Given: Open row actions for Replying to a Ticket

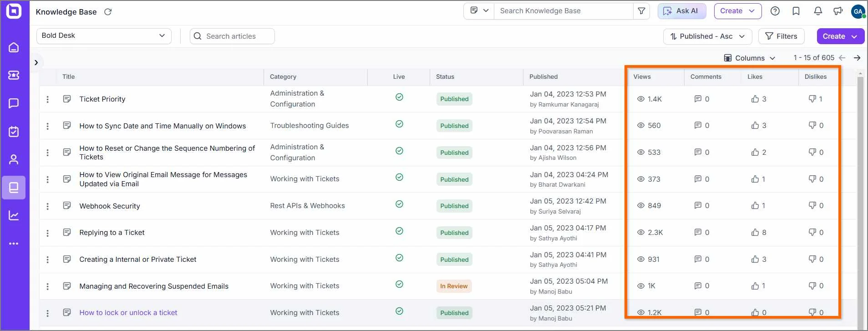Looking at the screenshot, I should [x=47, y=233].
